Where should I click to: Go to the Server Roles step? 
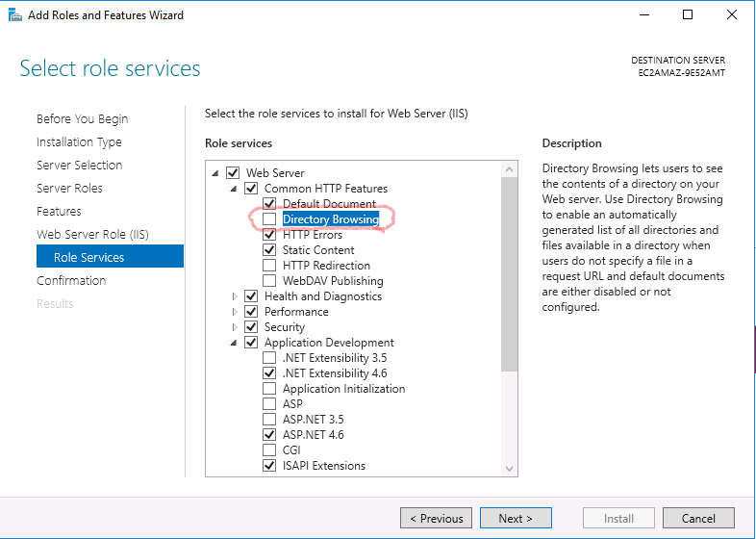pos(69,189)
